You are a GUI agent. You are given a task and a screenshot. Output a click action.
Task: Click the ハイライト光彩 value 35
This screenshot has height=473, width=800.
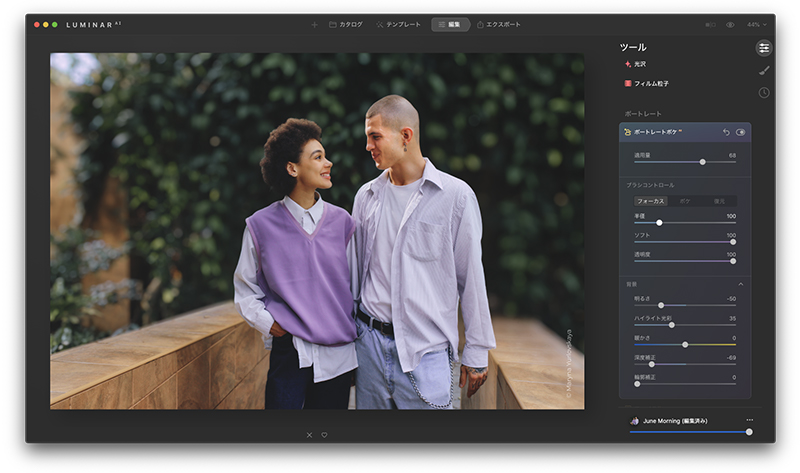coord(732,318)
